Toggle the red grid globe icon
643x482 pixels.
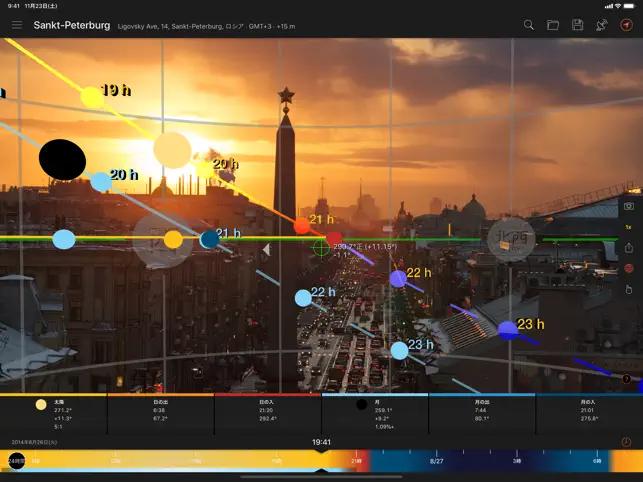pyautogui.click(x=628, y=269)
